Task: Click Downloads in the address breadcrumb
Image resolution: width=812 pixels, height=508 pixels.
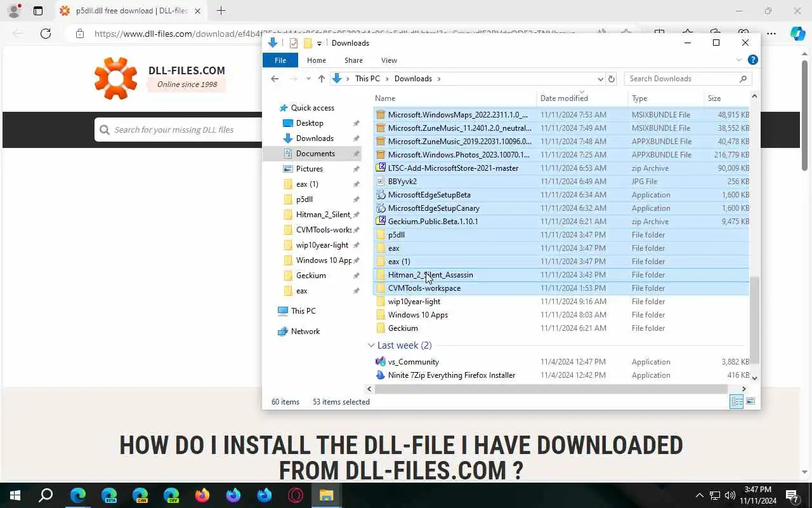Action: pyautogui.click(x=413, y=79)
